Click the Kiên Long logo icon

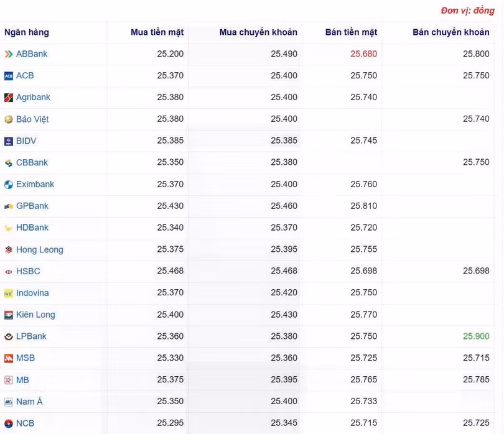tap(9, 315)
